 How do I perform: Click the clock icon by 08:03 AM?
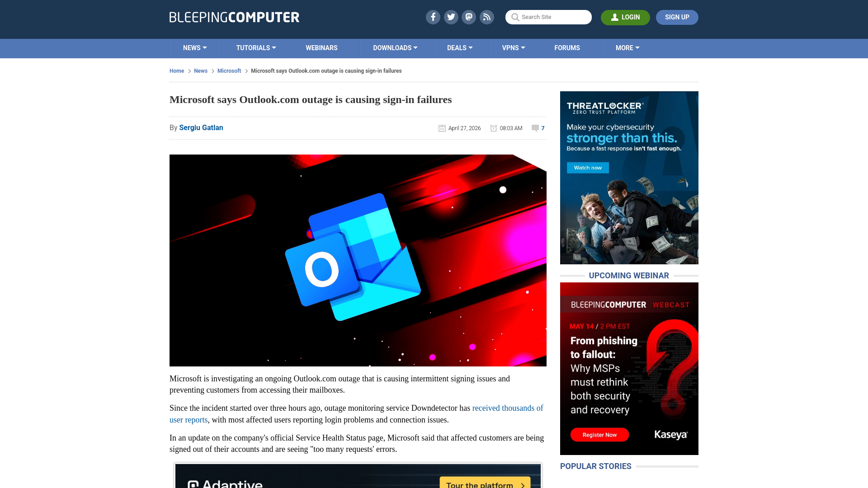(x=494, y=128)
